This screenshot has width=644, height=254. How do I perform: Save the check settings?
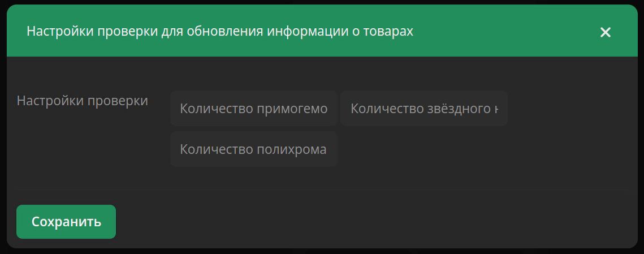[x=66, y=222]
